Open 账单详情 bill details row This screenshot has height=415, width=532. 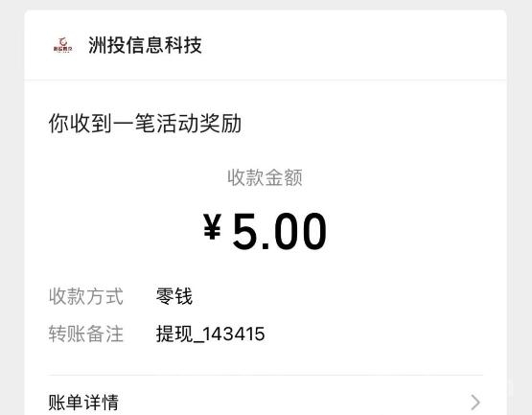[x=266, y=397]
